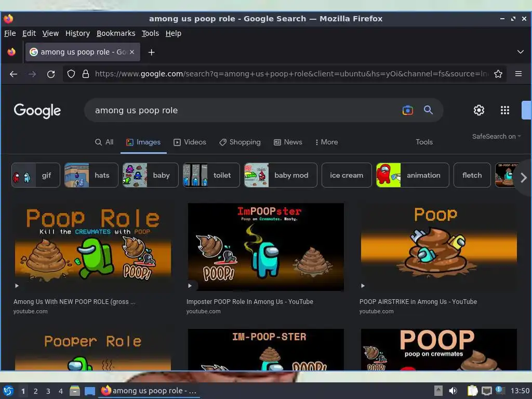Play the Poop Role video indicator
The width and height of the screenshot is (532, 399).
point(17,286)
